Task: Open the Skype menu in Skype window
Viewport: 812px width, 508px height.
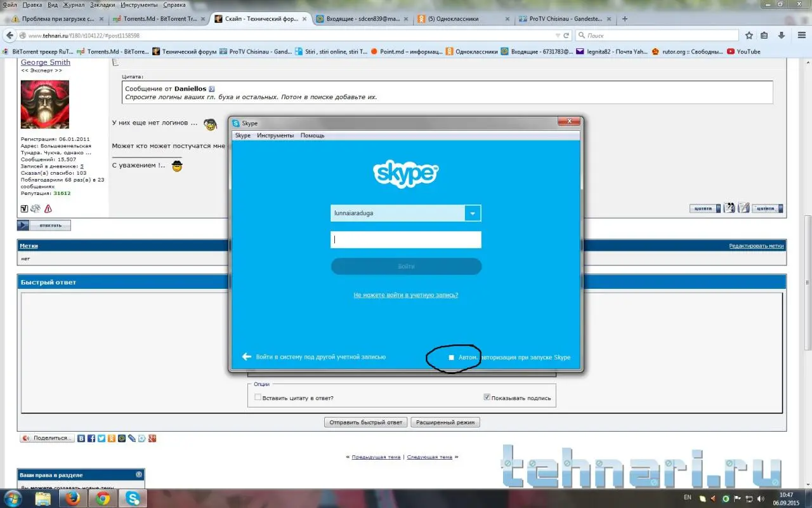Action: point(243,135)
